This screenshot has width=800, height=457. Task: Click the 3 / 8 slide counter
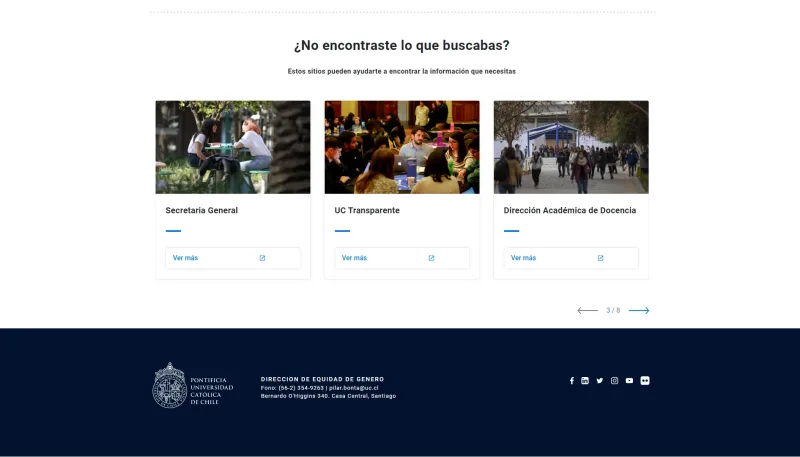pyautogui.click(x=613, y=310)
